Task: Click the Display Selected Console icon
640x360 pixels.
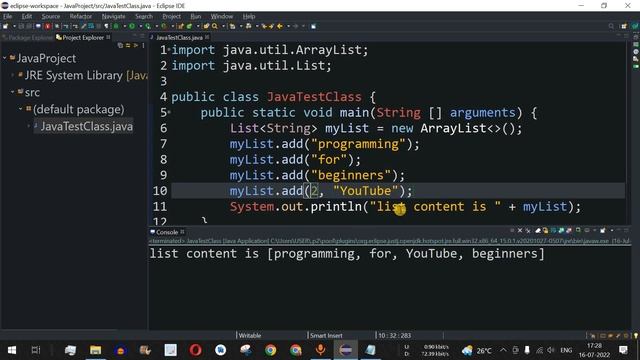Action: [x=587, y=231]
